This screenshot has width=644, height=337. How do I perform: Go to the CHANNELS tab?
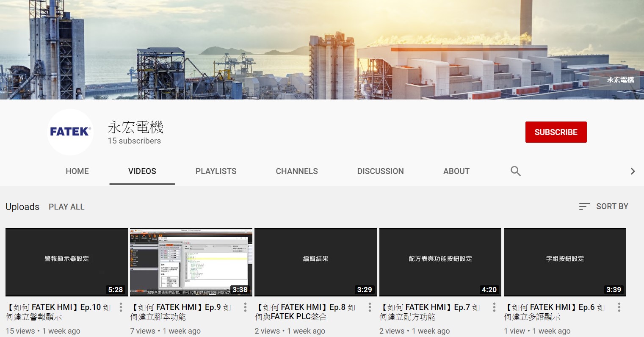297,171
